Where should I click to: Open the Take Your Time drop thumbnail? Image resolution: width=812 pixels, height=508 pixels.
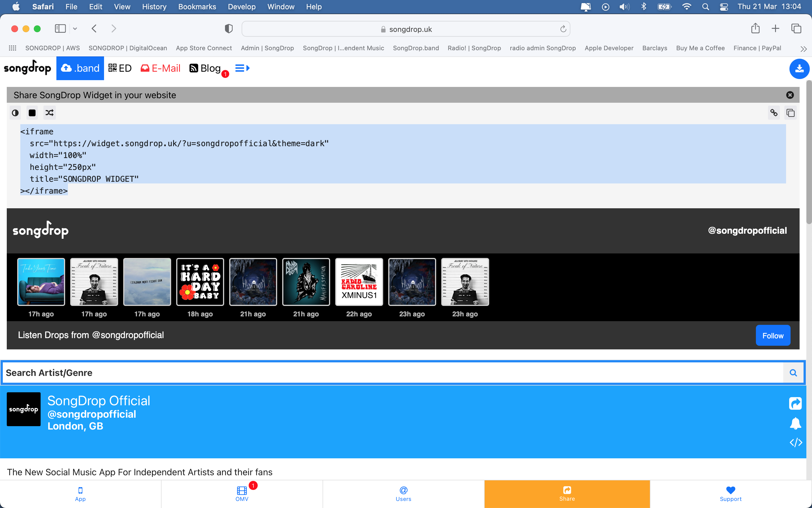coord(41,282)
